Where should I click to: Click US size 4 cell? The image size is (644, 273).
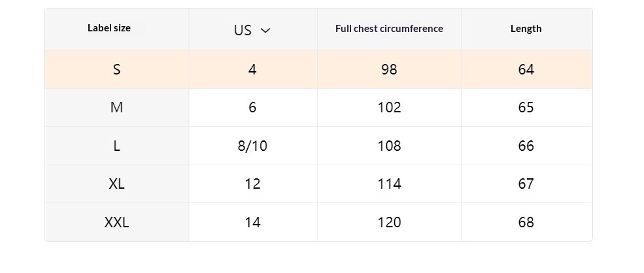[x=252, y=69]
